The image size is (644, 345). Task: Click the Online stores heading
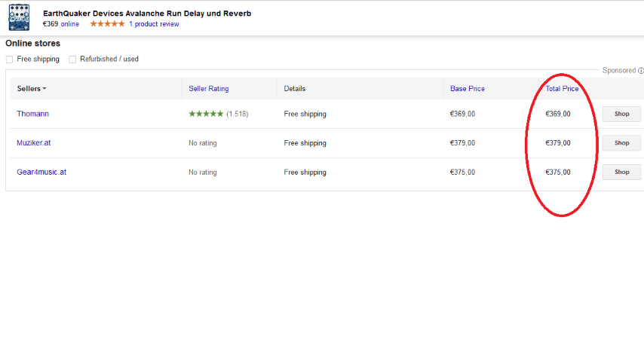coord(33,44)
